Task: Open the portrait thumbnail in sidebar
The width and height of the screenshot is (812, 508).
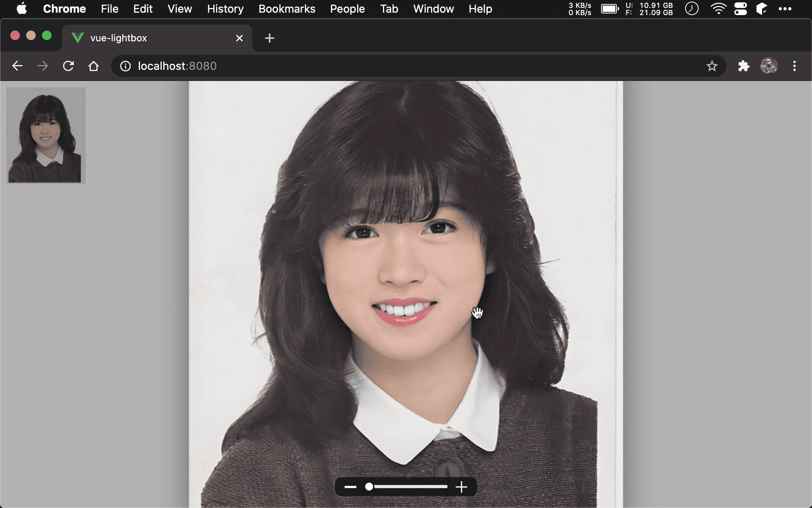Action: click(x=46, y=135)
